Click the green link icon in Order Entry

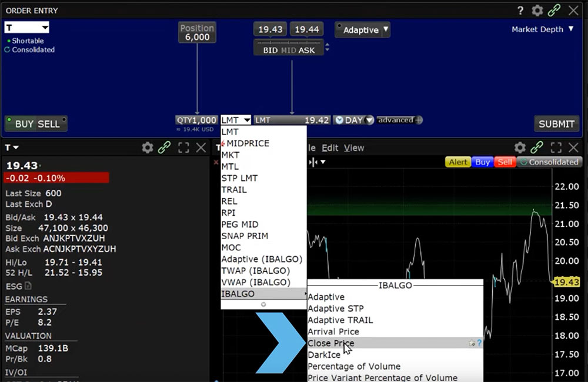554,11
